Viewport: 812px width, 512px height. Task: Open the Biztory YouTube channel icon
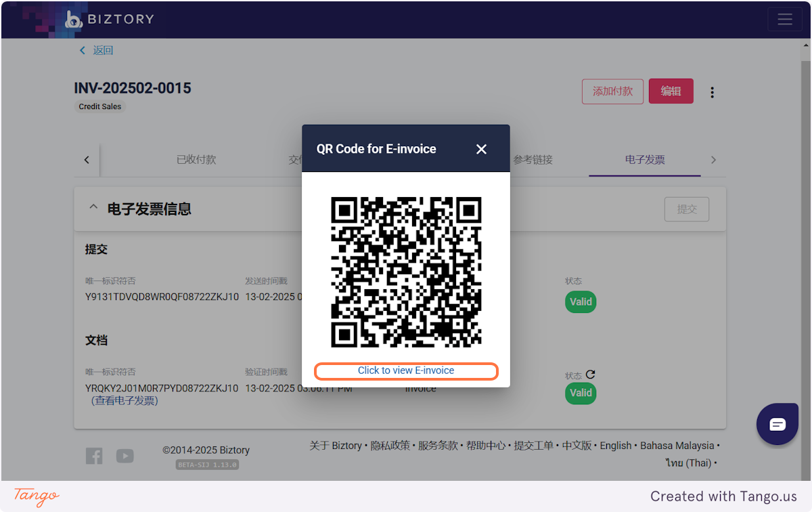(125, 456)
